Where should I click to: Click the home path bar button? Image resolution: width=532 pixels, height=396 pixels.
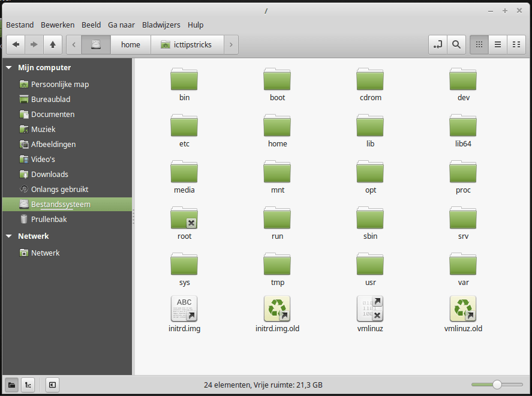coord(131,44)
